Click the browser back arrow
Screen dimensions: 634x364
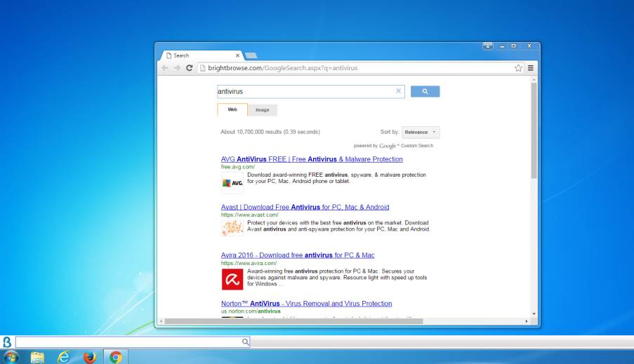165,68
